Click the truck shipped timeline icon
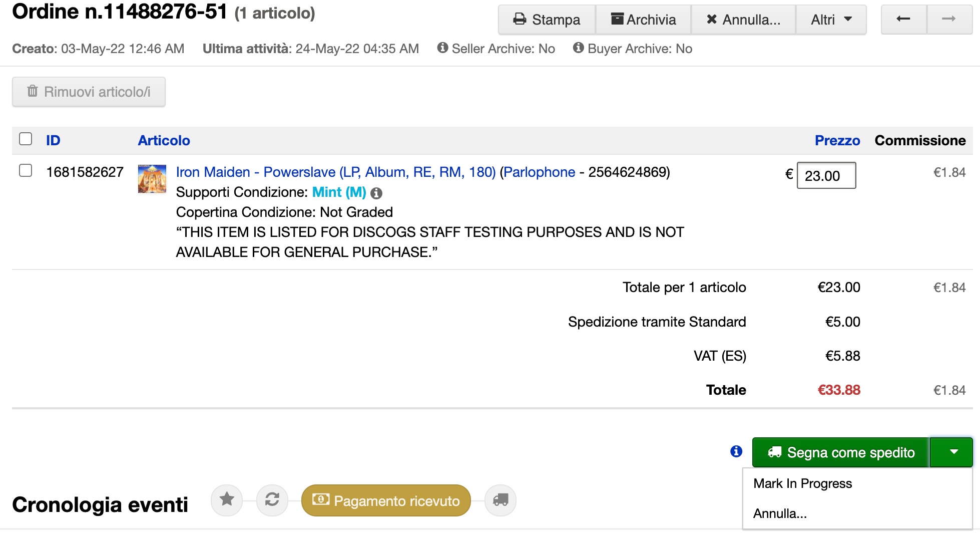Screen dimensions: 980x535 501,500
